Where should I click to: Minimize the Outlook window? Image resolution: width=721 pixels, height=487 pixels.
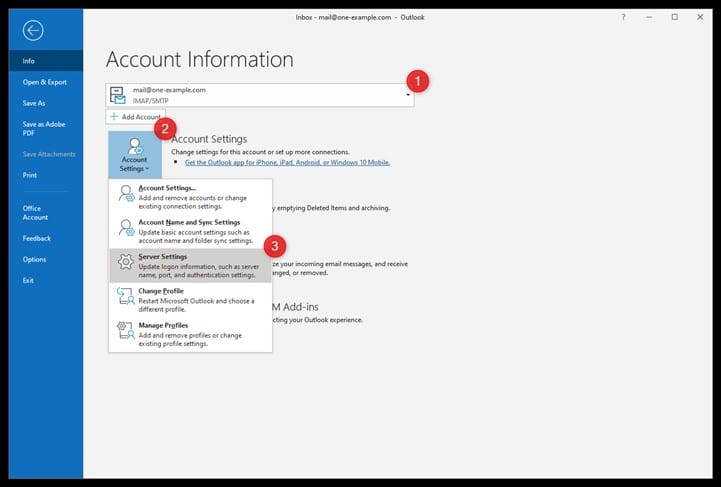pos(649,17)
